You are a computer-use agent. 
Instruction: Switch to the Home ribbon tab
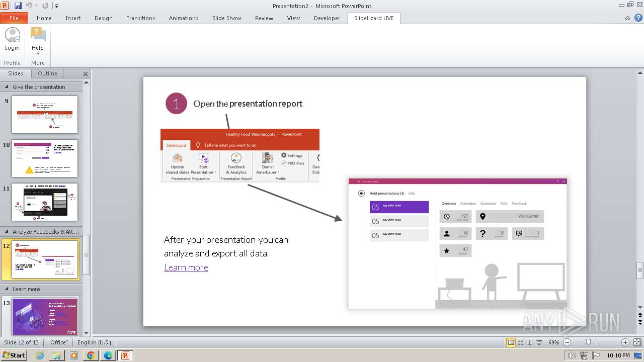(44, 18)
